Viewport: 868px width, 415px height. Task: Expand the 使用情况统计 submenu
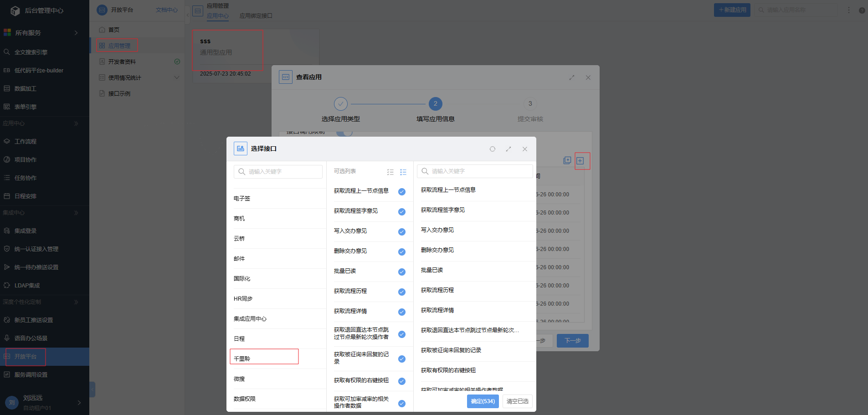(x=177, y=77)
